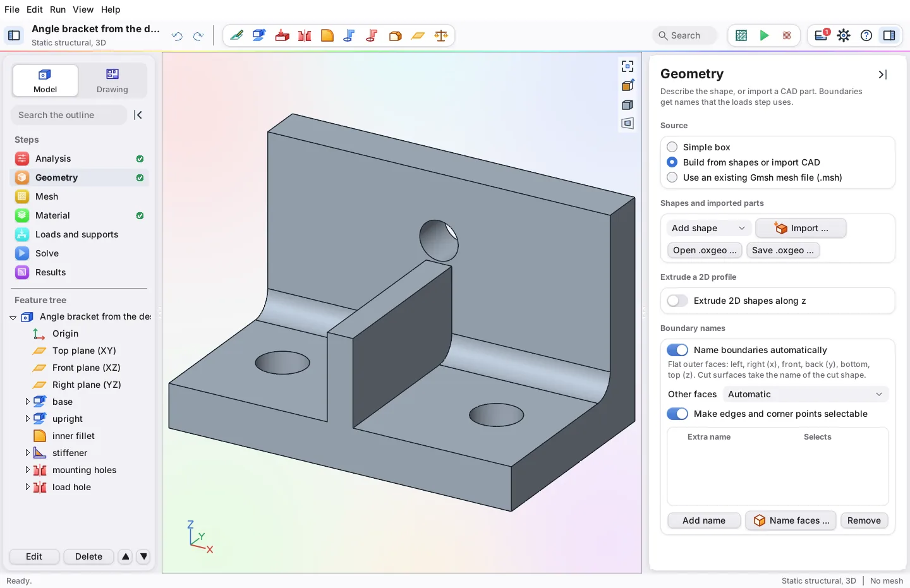Click the red stop icon
The image size is (910, 588).
coord(787,35)
